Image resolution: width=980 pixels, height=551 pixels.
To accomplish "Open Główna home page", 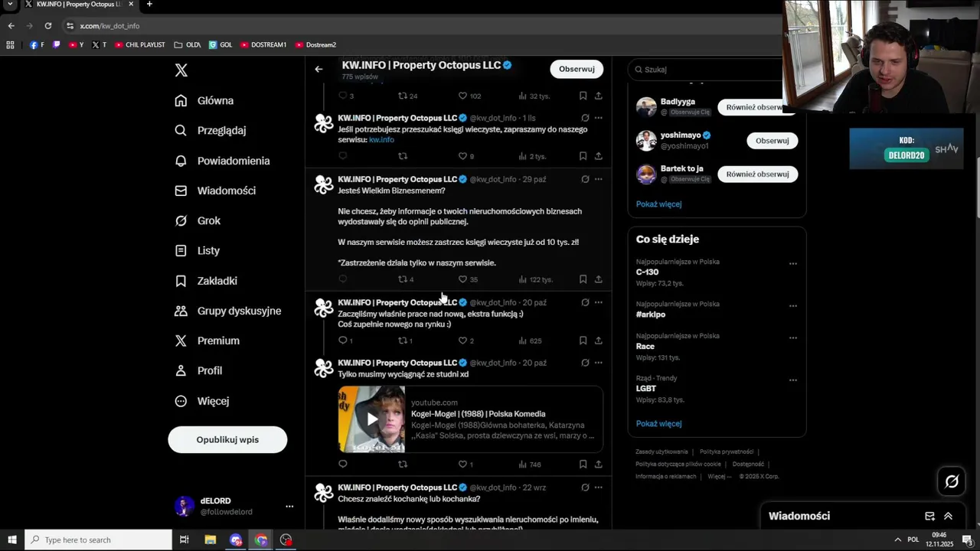I will (x=204, y=100).
